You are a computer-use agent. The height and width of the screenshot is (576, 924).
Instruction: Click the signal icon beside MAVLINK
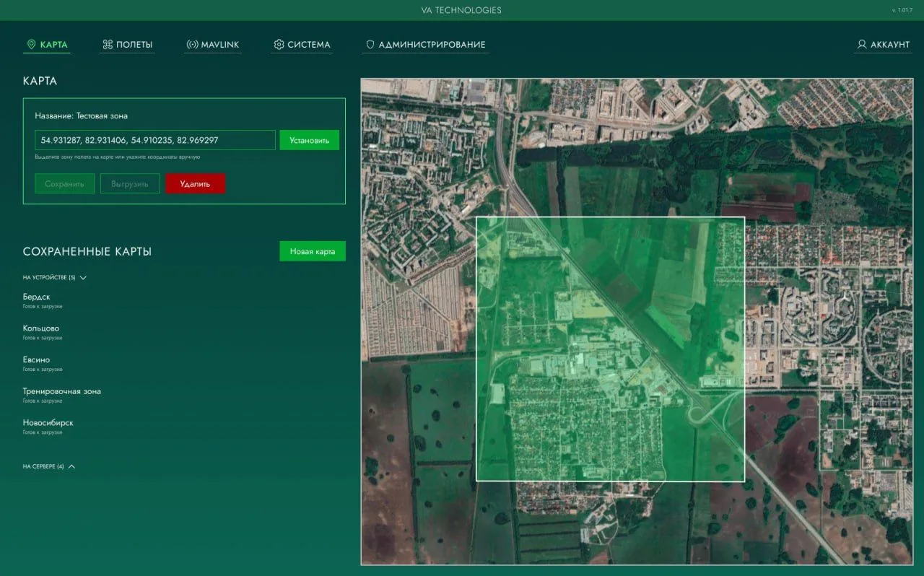(x=192, y=45)
